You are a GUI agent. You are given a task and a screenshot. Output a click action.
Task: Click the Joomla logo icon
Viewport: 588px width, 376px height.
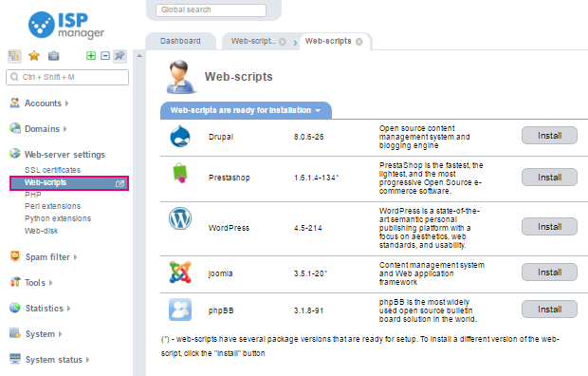point(180,273)
